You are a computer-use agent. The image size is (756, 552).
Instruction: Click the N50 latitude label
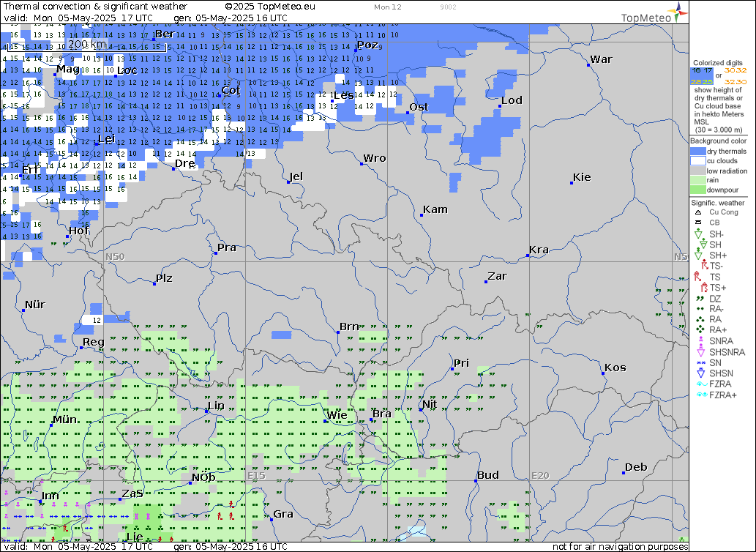(115, 256)
